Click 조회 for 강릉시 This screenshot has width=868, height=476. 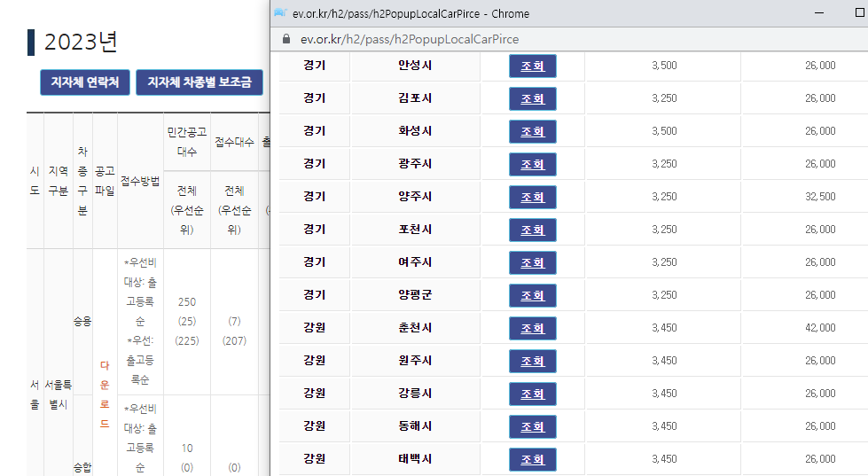pos(533,394)
